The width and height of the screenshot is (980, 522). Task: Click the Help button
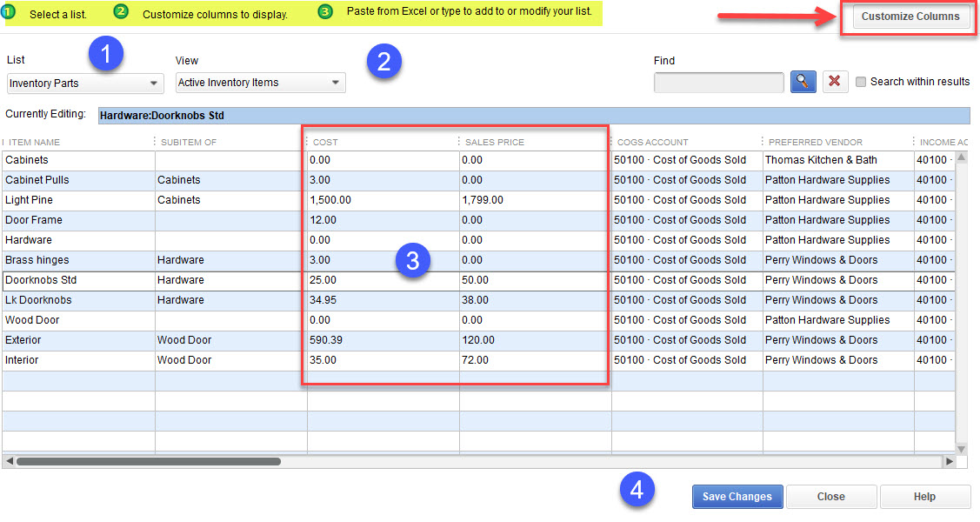point(924,497)
